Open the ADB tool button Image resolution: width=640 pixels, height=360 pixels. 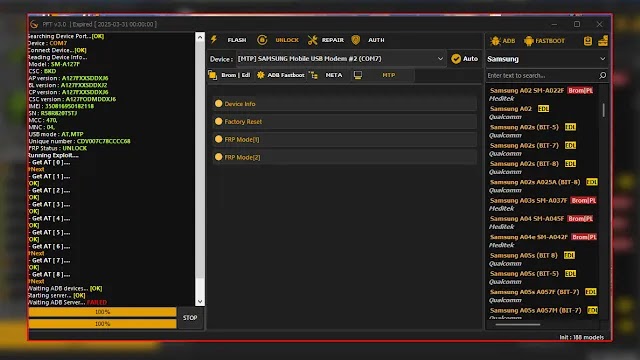[503, 41]
